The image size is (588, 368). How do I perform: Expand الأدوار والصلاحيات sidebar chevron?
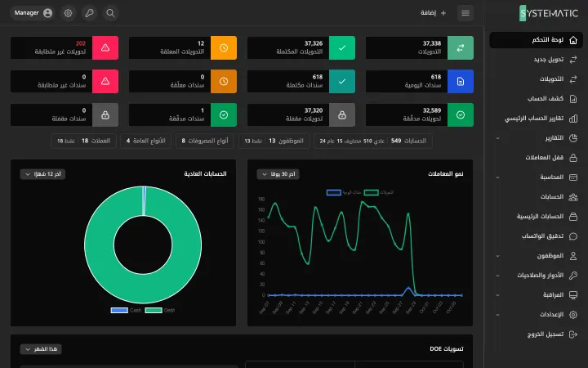[x=497, y=276]
